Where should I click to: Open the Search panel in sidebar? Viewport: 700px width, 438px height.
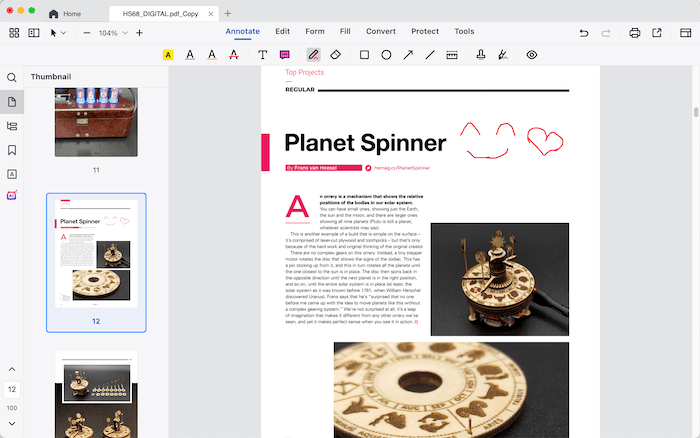coord(12,78)
